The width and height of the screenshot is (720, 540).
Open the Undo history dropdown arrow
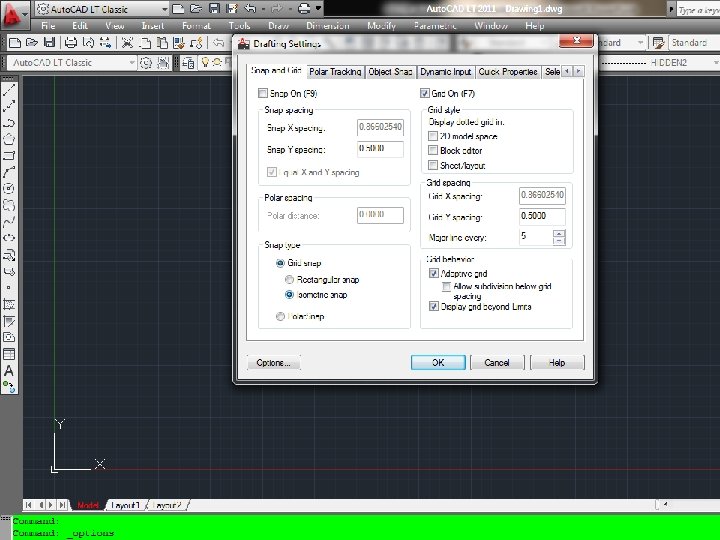pyautogui.click(x=263, y=8)
